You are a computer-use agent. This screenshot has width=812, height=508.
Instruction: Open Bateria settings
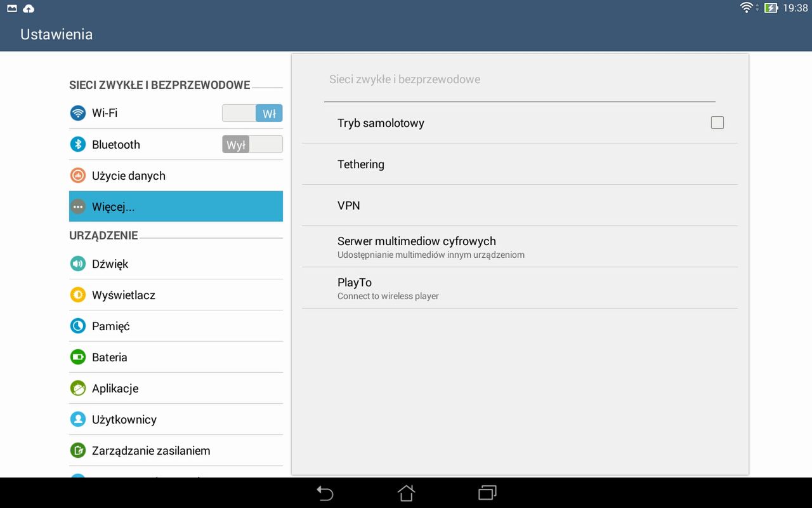176,357
